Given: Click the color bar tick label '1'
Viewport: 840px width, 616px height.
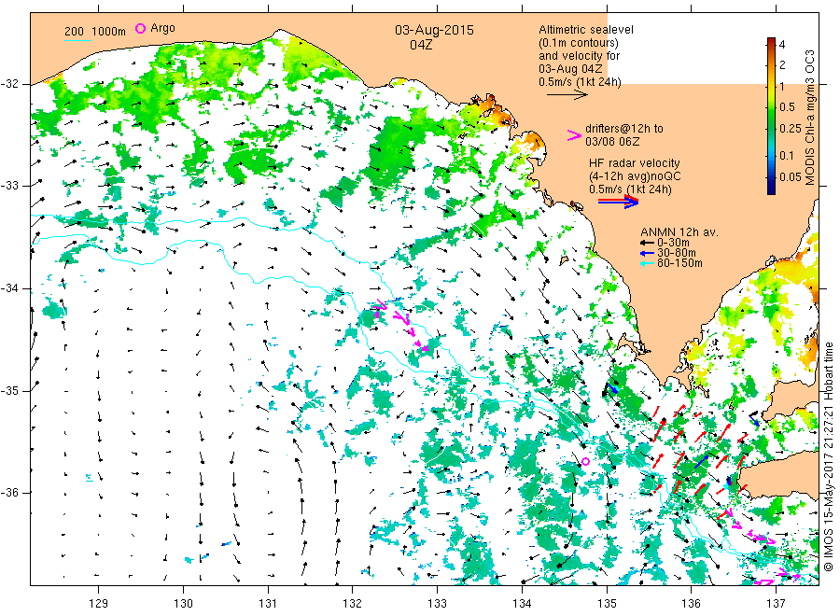Looking at the screenshot, I should pyautogui.click(x=782, y=86).
